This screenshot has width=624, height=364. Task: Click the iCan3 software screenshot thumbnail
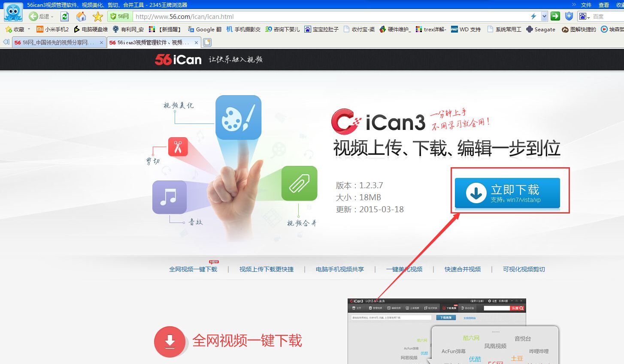click(x=436, y=331)
